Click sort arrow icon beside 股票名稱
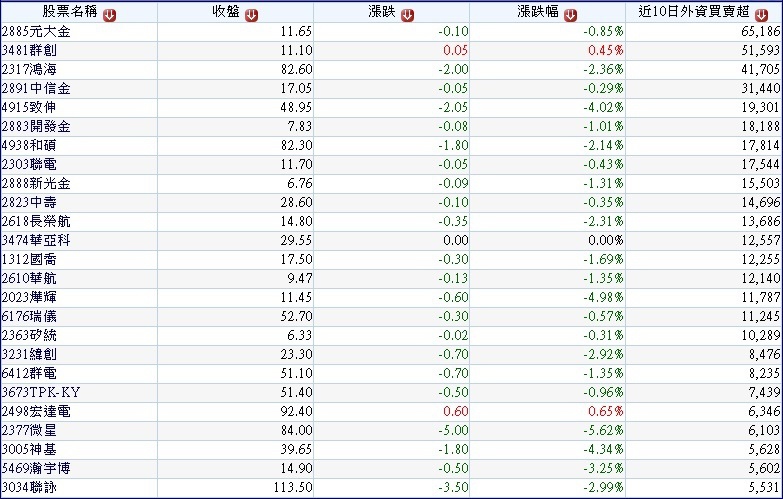 tap(109, 14)
